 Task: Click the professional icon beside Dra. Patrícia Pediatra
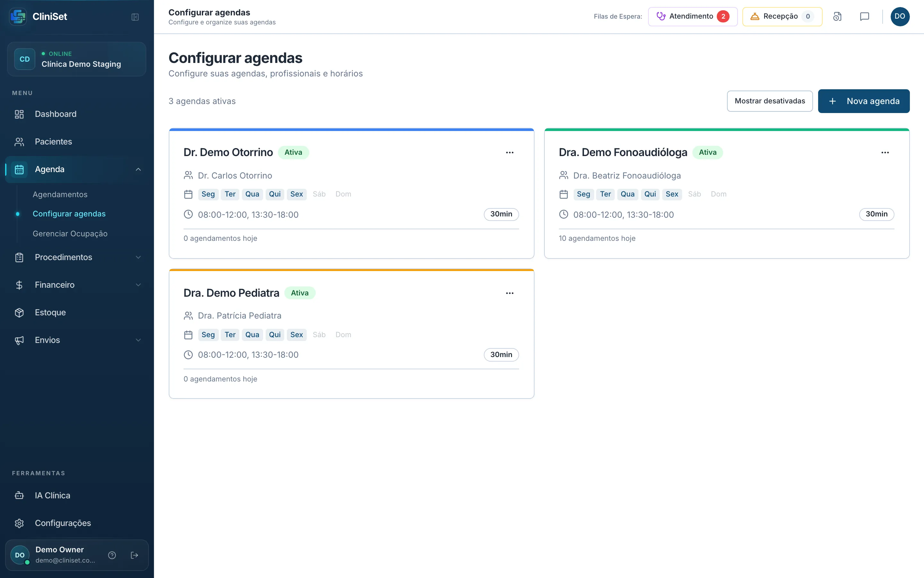(x=188, y=316)
